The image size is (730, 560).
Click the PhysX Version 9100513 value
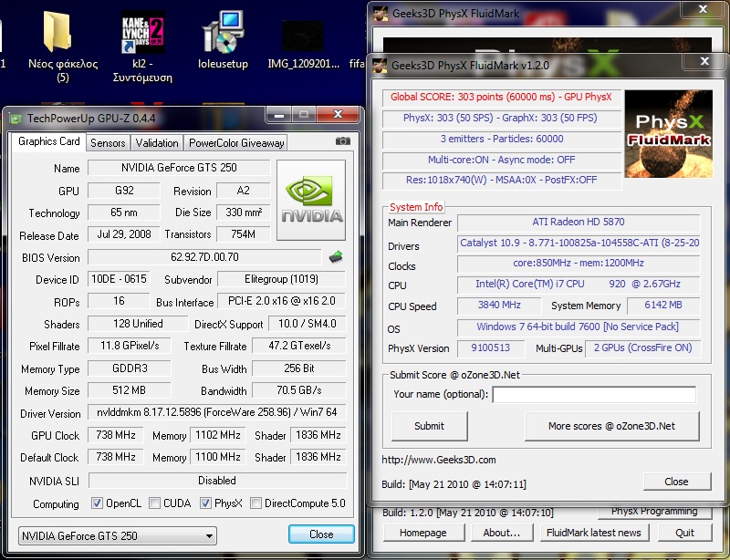(x=490, y=347)
